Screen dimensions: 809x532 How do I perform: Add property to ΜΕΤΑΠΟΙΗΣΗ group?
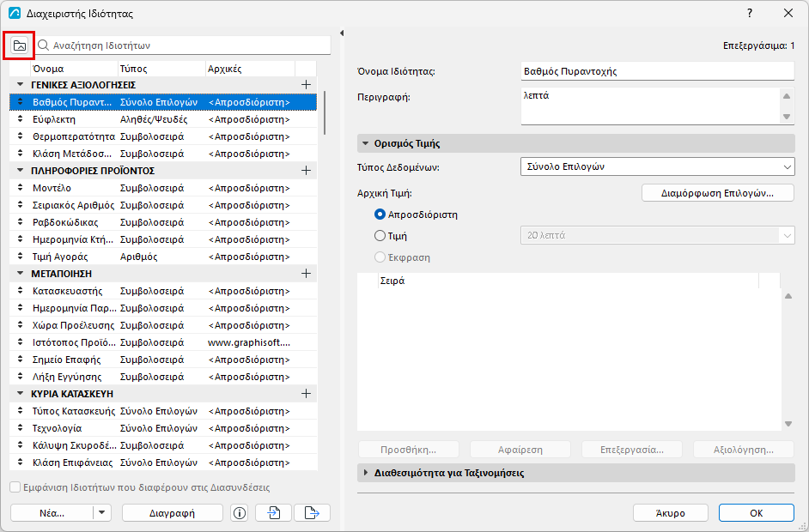pos(306,273)
